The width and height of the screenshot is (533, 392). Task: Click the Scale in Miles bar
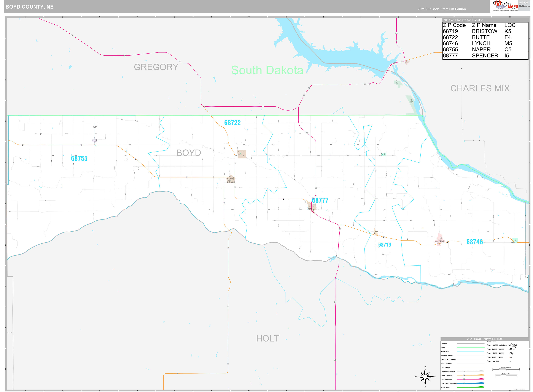[506, 375]
